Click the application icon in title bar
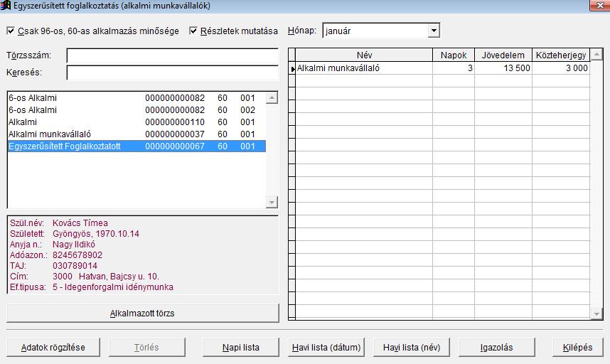The width and height of the screenshot is (610, 364). [x=6, y=6]
